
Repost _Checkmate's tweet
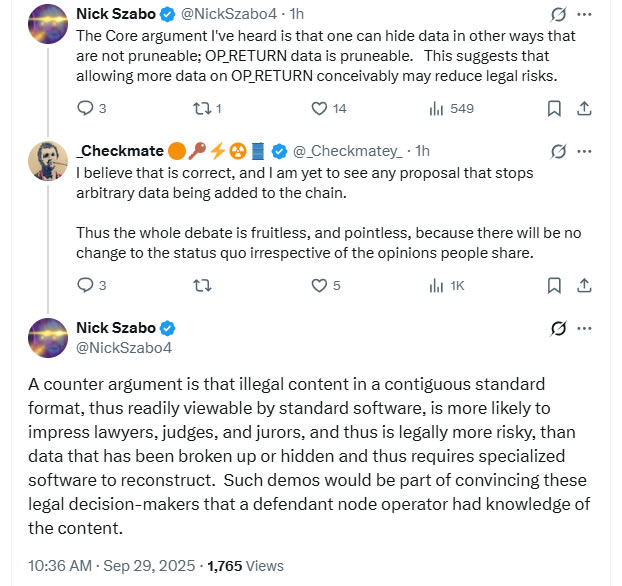[x=201, y=285]
